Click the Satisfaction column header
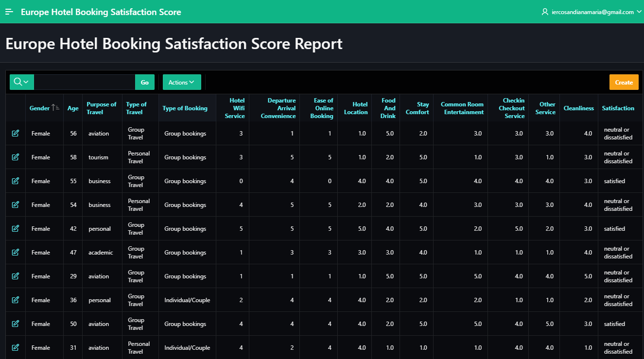The image size is (644, 359). coord(618,108)
